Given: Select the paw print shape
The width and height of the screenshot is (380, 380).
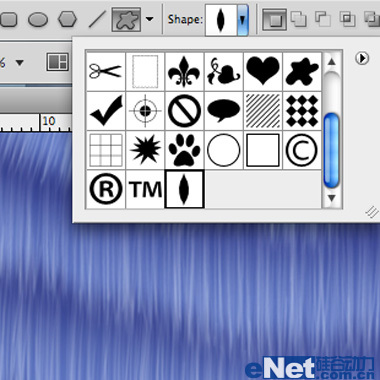Looking at the screenshot, I should point(184,150).
